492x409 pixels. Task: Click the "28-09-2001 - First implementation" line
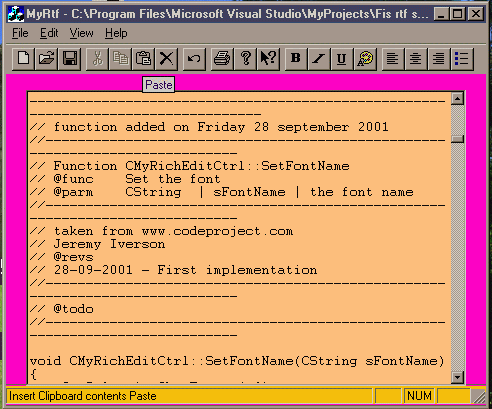click(174, 270)
